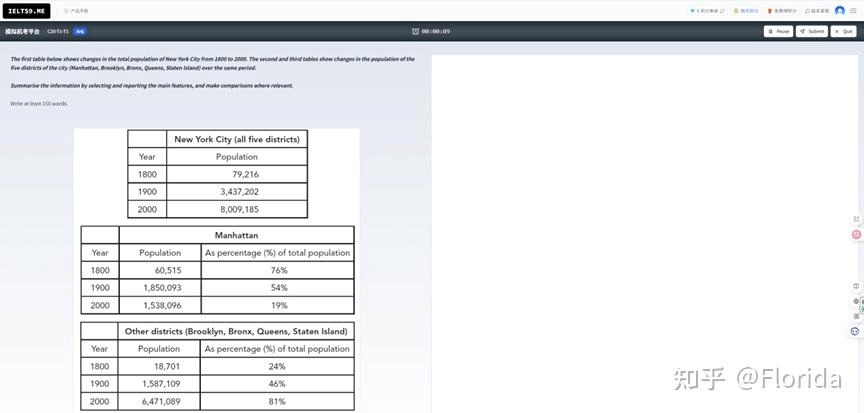
Task: Click the pink floating sidebar icon
Action: 856,234
